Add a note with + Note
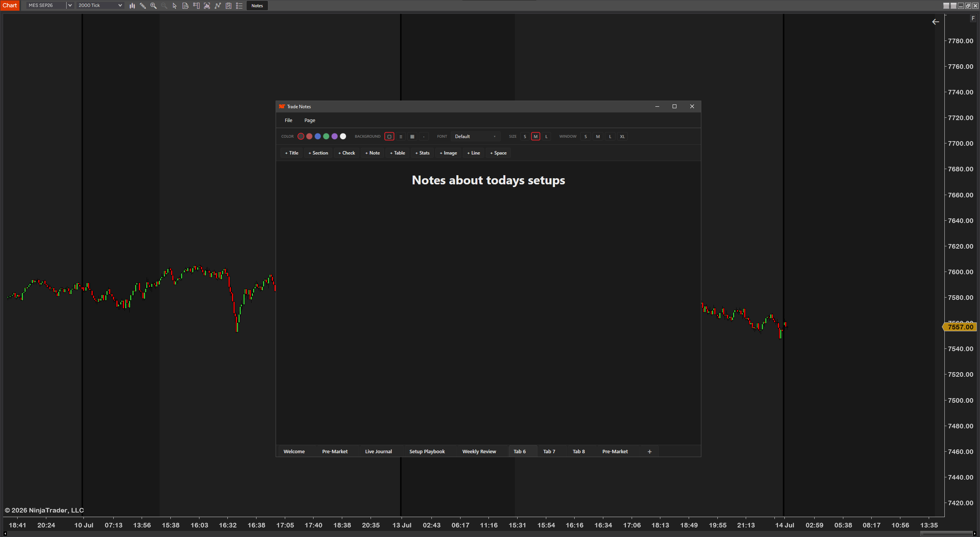The image size is (980, 537). 372,153
